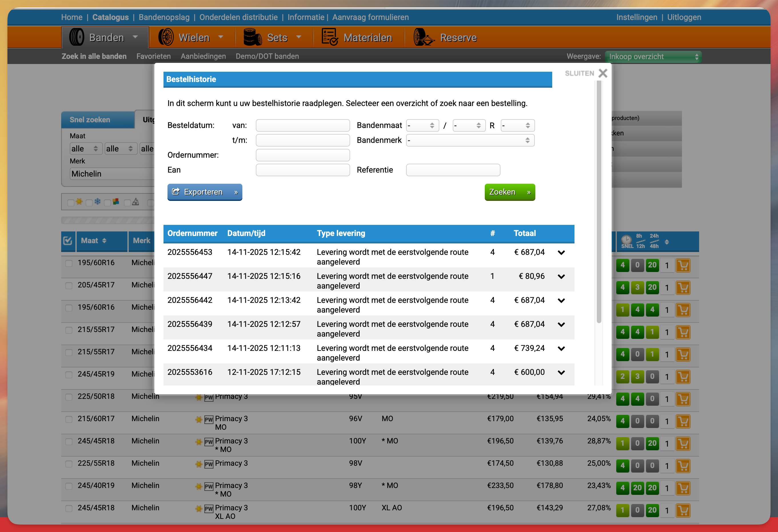Click the Banden tire icon

pos(76,37)
